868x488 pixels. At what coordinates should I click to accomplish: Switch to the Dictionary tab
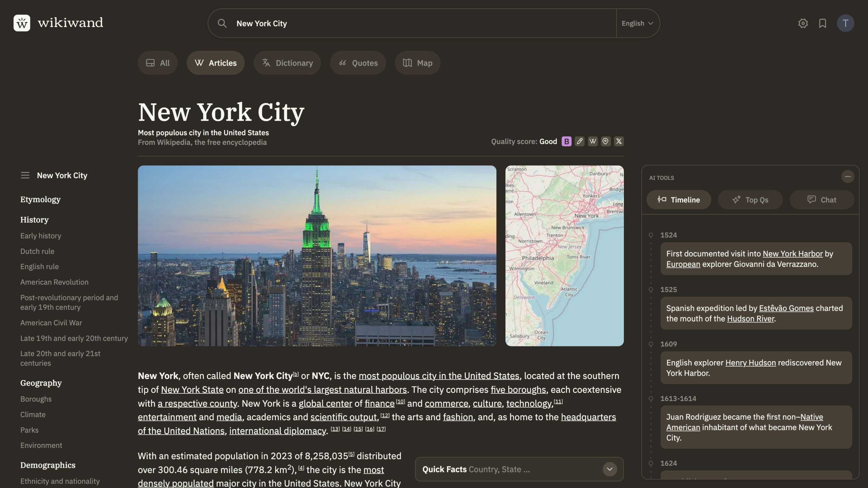click(287, 63)
